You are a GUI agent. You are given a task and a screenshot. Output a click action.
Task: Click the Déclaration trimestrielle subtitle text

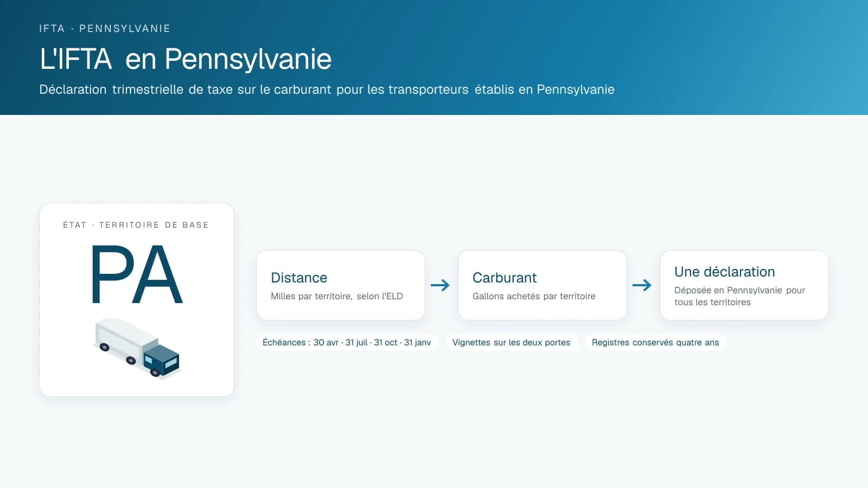click(327, 90)
